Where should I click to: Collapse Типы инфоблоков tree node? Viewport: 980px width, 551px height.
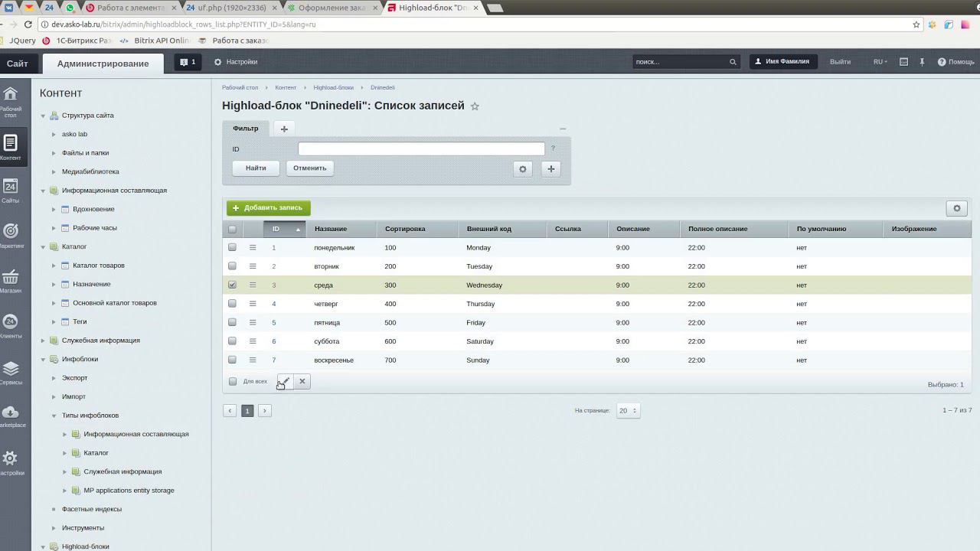coord(54,416)
